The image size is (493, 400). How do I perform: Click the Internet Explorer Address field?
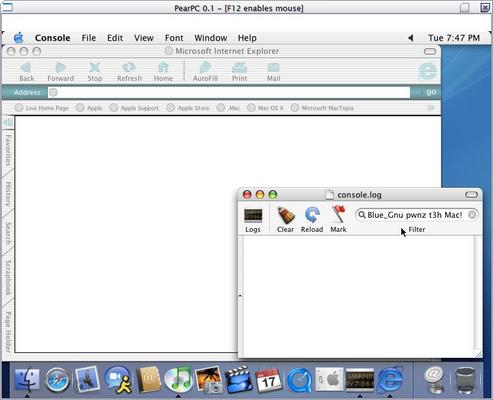(x=229, y=92)
